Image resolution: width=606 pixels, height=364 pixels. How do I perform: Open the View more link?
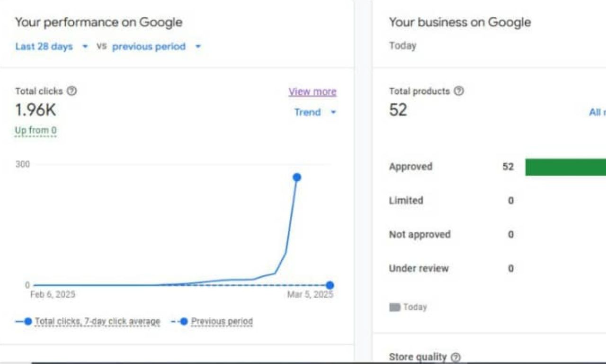312,92
